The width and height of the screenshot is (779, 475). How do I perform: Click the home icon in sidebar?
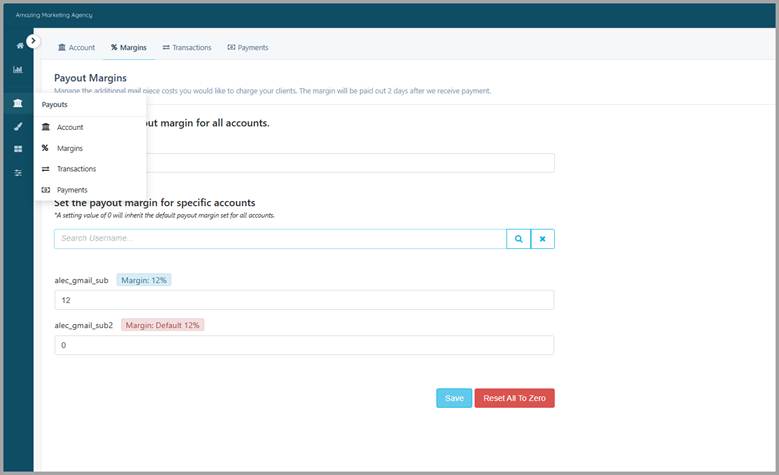tap(18, 46)
